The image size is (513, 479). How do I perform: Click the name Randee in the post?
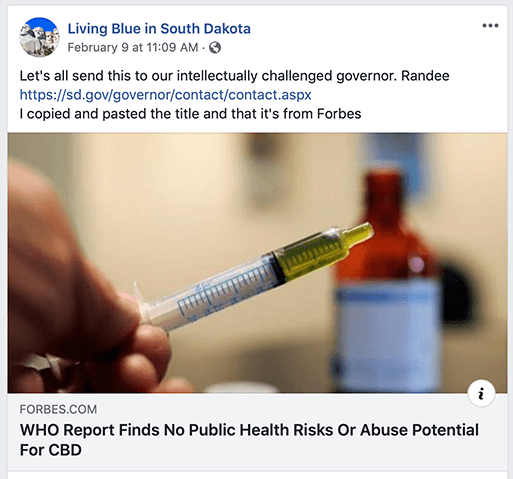[x=425, y=76]
